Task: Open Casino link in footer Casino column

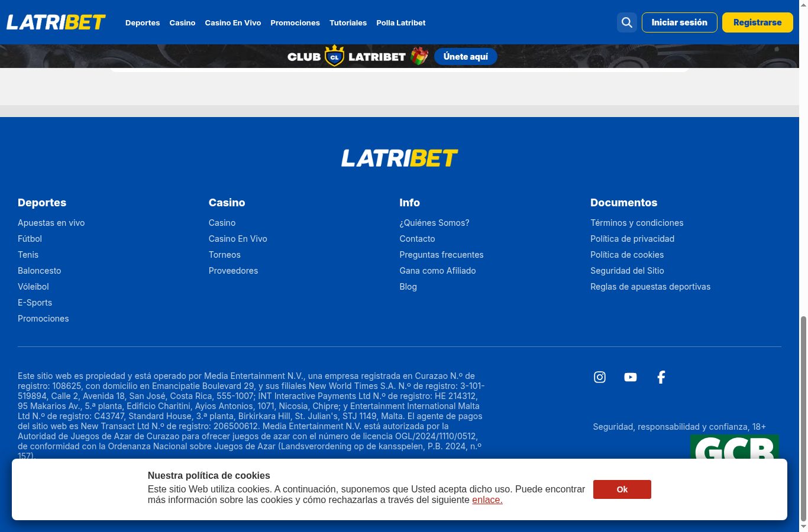Action: pos(222,223)
